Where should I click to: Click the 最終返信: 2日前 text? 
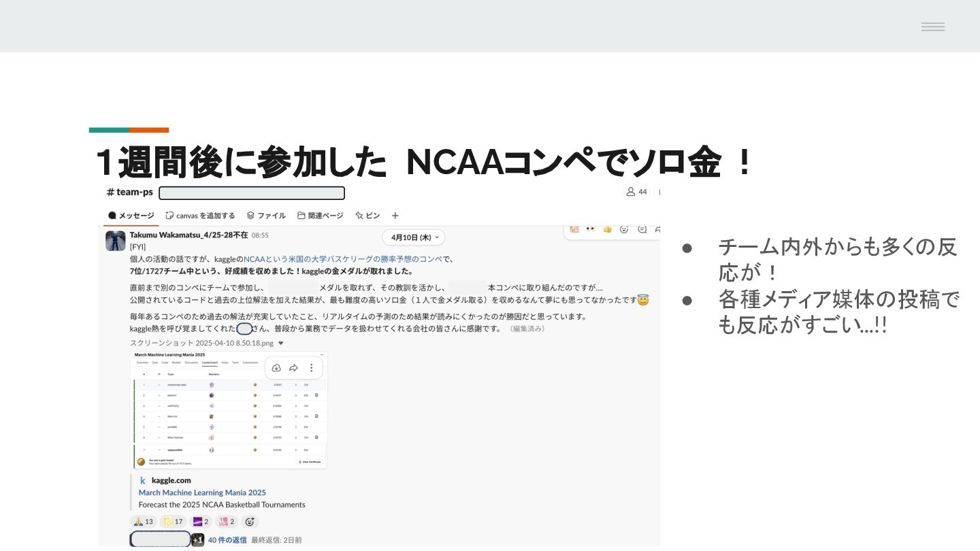pyautogui.click(x=276, y=540)
